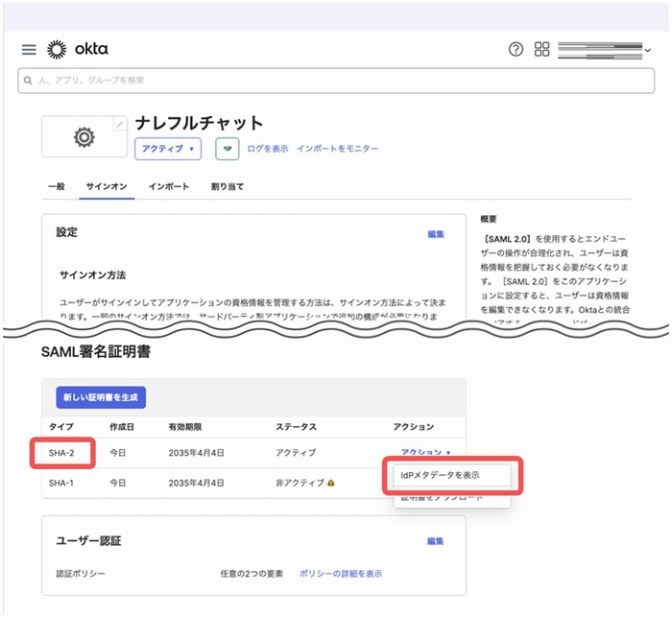Click the 非アクティブ status text

tap(300, 483)
